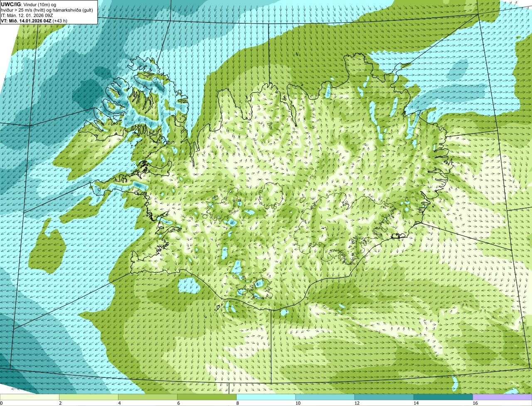
Task: Click the "12" label on the colour scale
Action: coord(357,403)
